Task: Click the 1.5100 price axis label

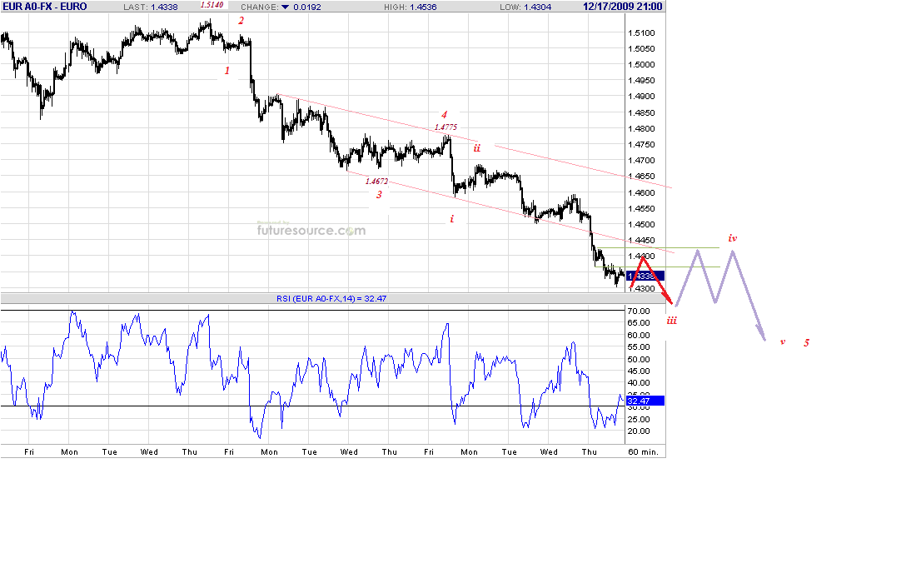Action: (641, 32)
